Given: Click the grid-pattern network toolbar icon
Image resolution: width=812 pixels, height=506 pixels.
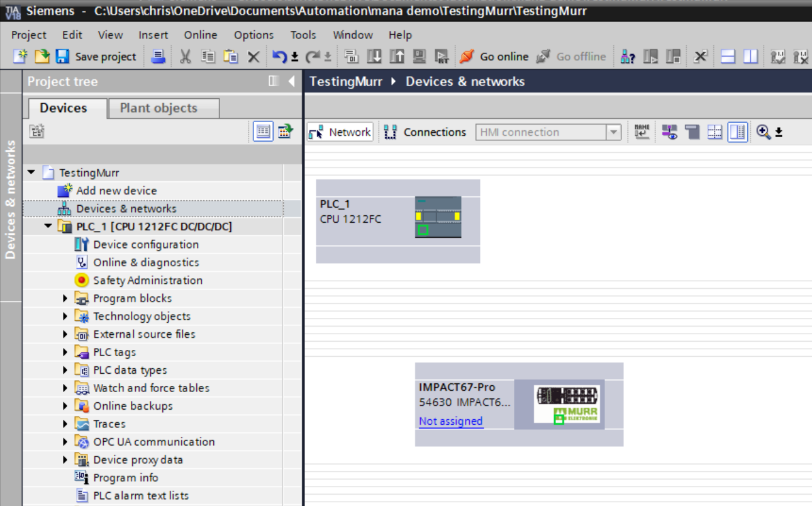Looking at the screenshot, I should tap(715, 132).
